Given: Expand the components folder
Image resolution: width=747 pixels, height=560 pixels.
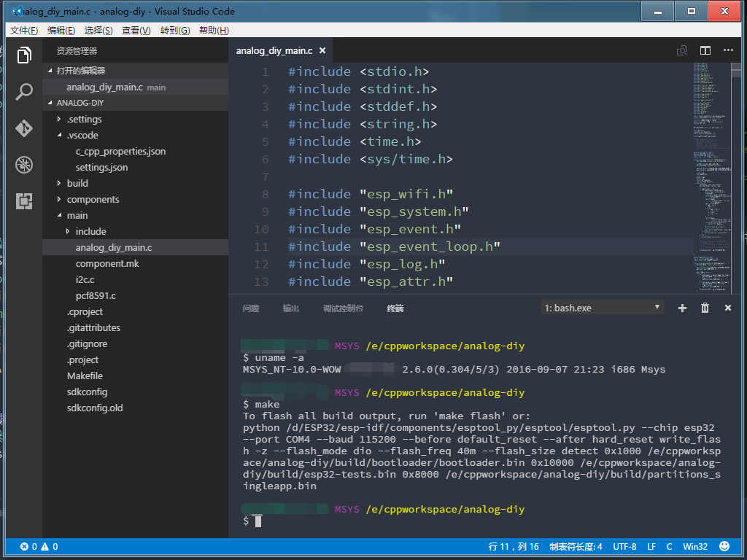Looking at the screenshot, I should [x=92, y=199].
